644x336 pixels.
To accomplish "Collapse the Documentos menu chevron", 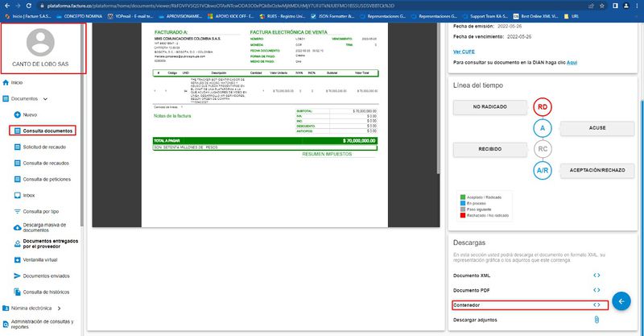I will 45,98.
